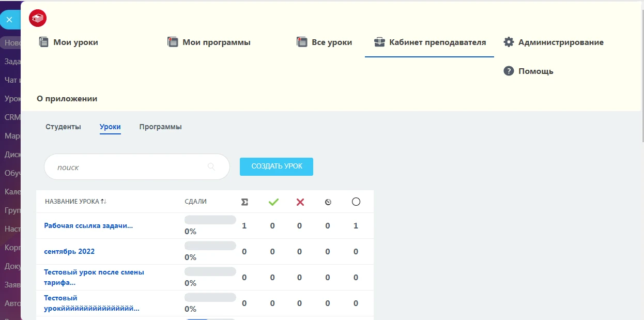Screen dimensions: 644x320
Task: Switch to the Студенты tab
Action: 63,127
